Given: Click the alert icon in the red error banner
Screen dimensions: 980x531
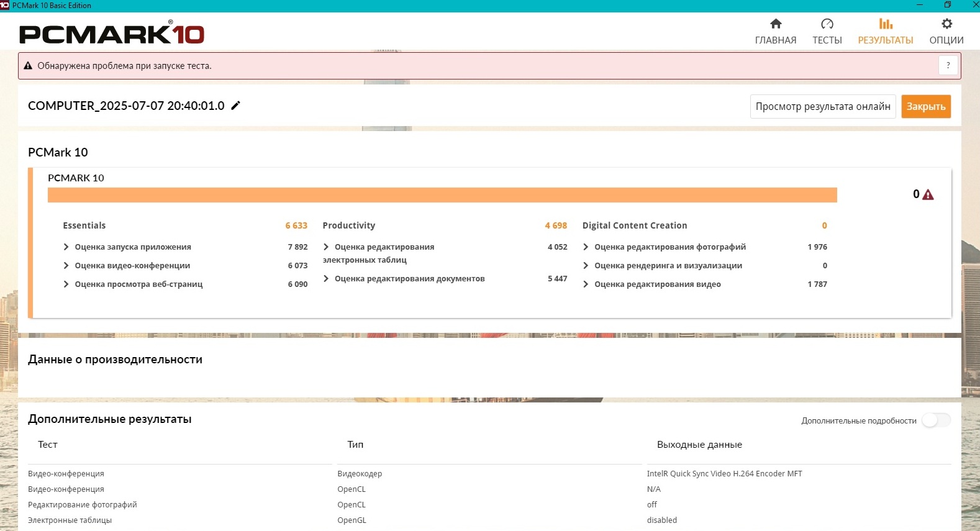Looking at the screenshot, I should pos(28,66).
